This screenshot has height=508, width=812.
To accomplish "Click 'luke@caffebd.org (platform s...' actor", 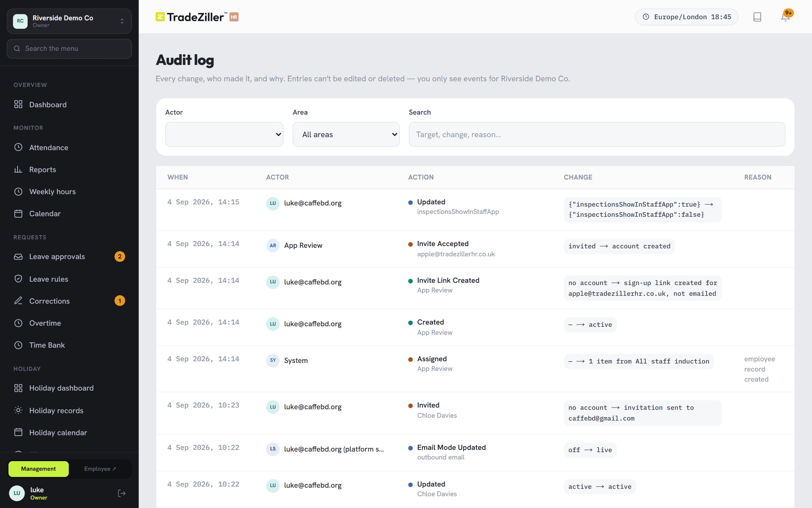I will [x=334, y=449].
